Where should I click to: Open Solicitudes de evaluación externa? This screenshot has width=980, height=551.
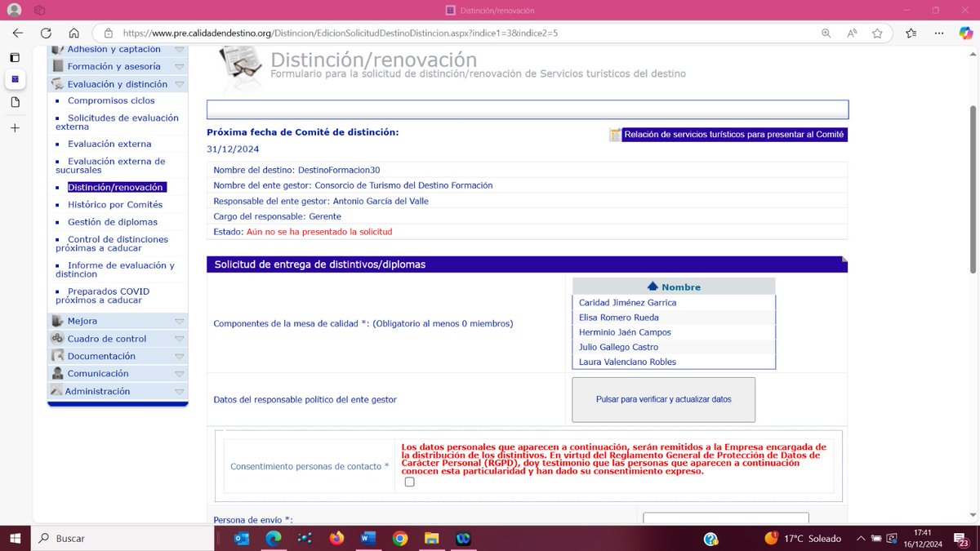point(117,122)
